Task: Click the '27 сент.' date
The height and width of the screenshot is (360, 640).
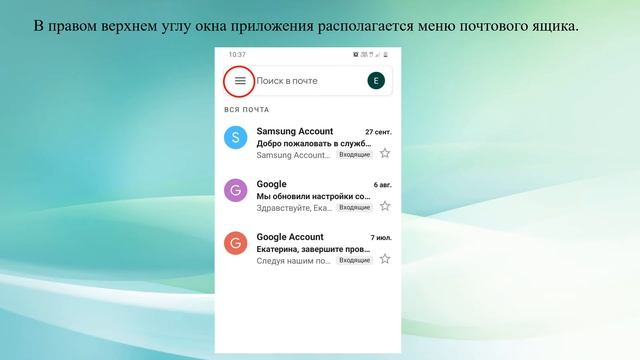Action: pyautogui.click(x=378, y=132)
